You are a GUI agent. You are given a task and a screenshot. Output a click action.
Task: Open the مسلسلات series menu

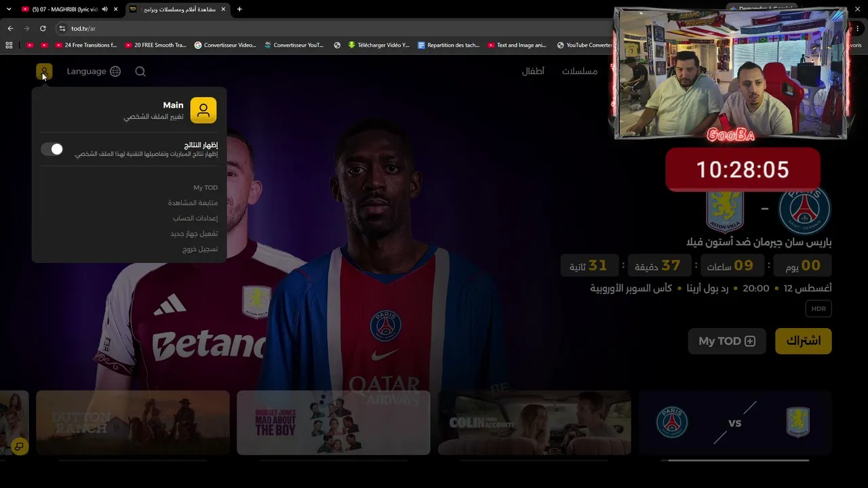pyautogui.click(x=580, y=71)
